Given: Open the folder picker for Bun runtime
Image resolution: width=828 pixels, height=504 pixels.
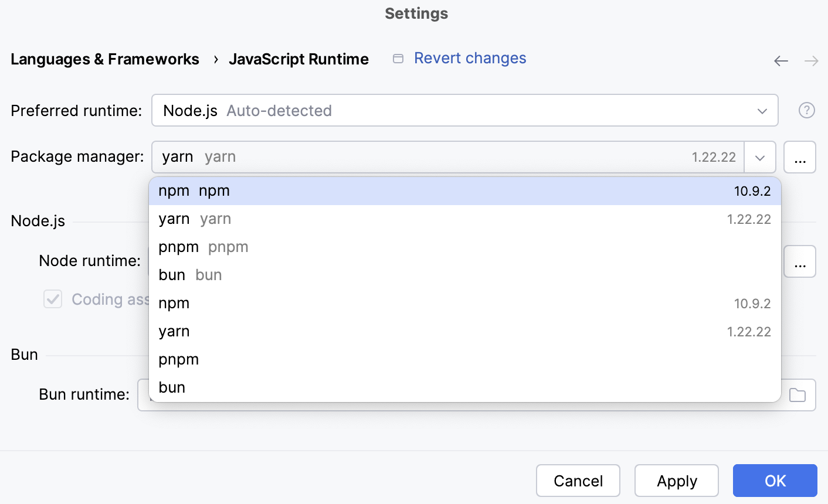Looking at the screenshot, I should tap(796, 395).
